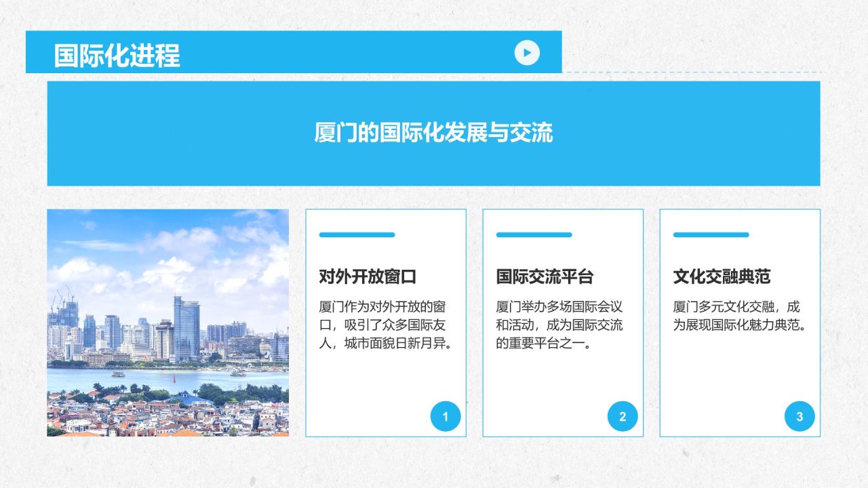The width and height of the screenshot is (868, 488).
Task: Click the heading 对外开放窗口
Action: 368,277
